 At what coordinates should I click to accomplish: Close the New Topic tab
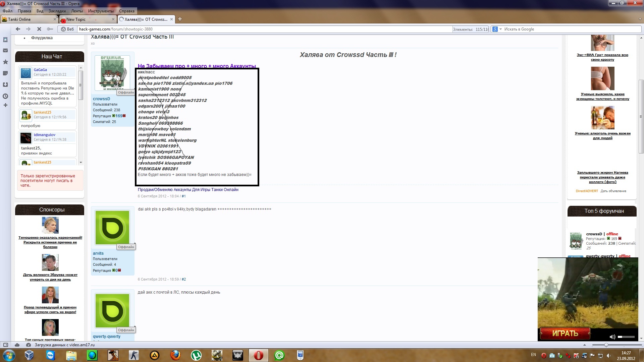click(113, 19)
